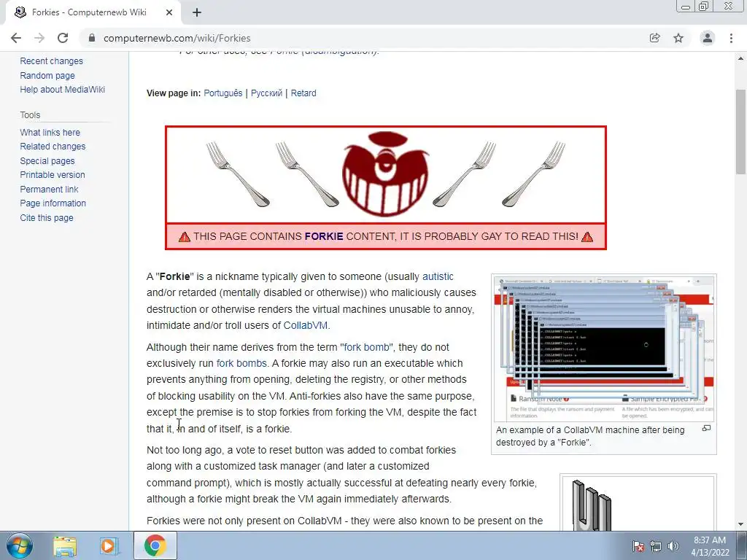747x560 pixels.
Task: Enlarge thumbnail via the magnify icon
Action: pos(706,429)
